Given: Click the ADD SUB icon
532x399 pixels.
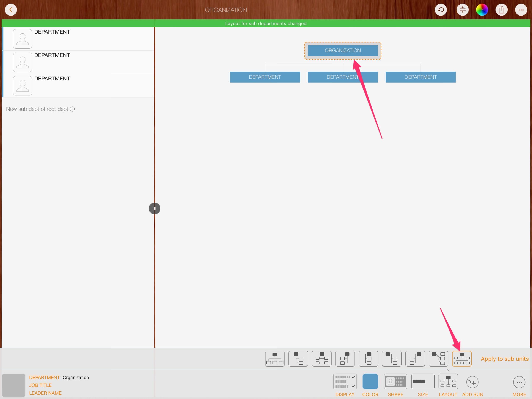Looking at the screenshot, I should (472, 382).
